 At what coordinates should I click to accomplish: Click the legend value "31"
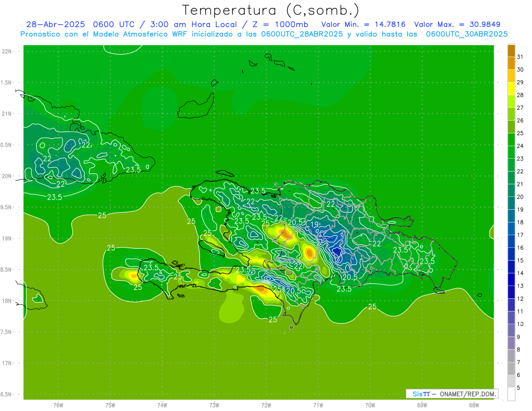pos(520,57)
